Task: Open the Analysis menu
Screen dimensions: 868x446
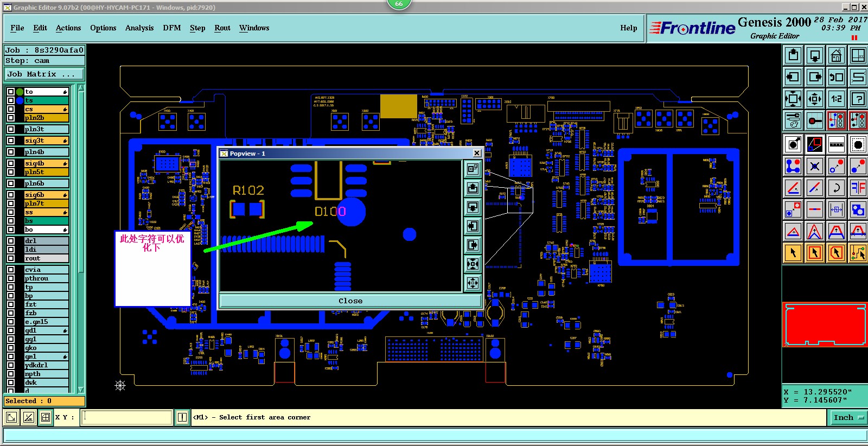Action: [x=139, y=28]
